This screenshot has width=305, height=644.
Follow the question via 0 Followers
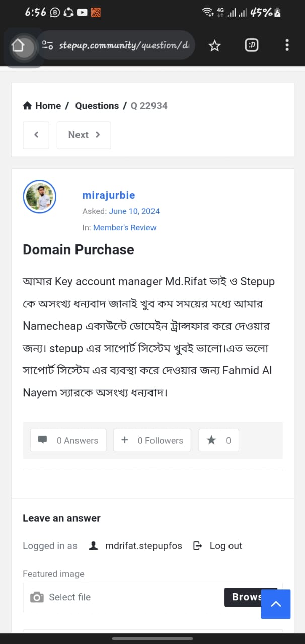tap(152, 440)
